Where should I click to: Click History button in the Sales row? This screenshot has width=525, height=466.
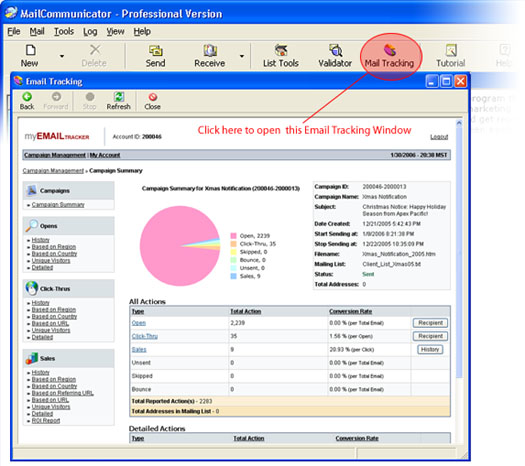(430, 350)
